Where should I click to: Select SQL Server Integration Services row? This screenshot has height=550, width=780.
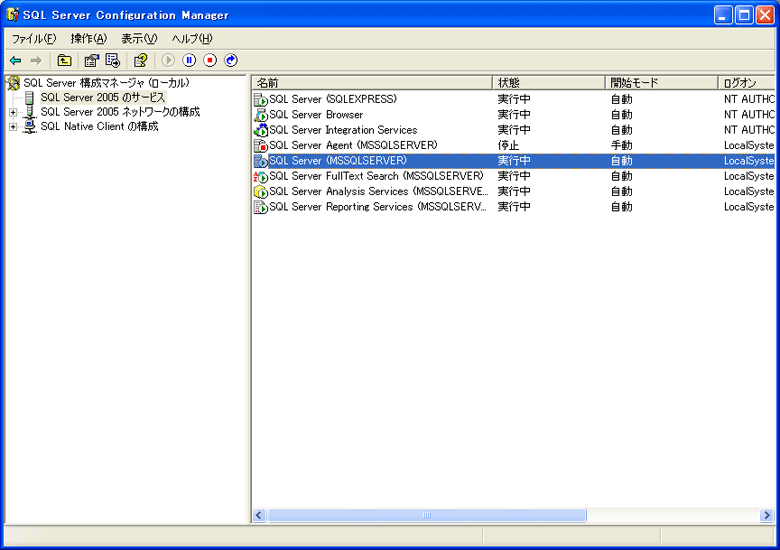click(x=514, y=130)
